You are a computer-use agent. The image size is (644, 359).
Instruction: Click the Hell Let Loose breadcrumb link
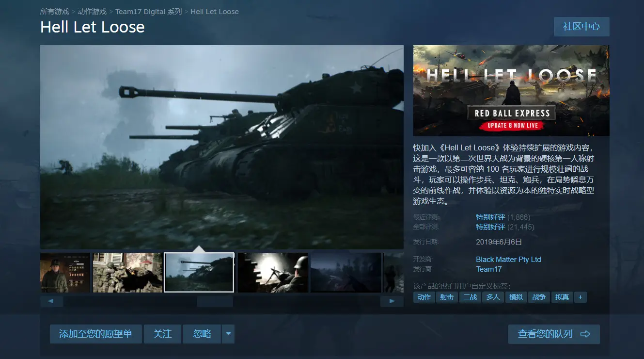click(x=215, y=11)
